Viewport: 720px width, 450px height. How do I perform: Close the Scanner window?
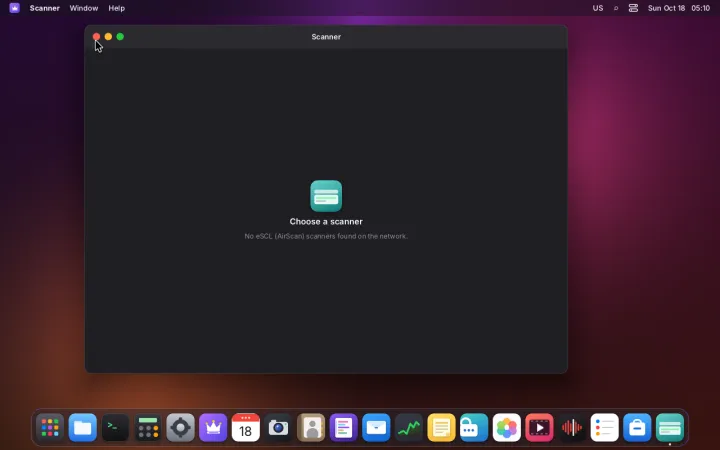tap(96, 36)
